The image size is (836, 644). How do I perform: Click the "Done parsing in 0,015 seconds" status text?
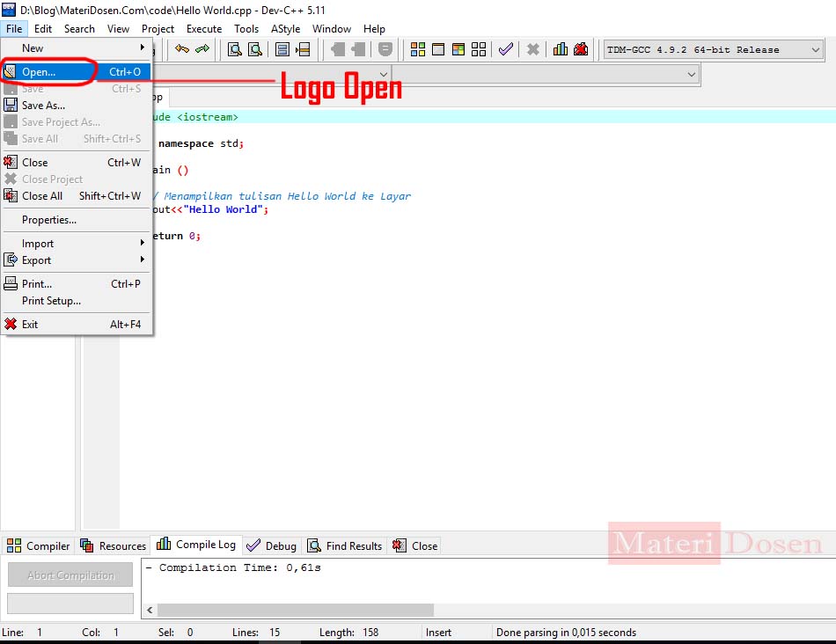pyautogui.click(x=566, y=633)
